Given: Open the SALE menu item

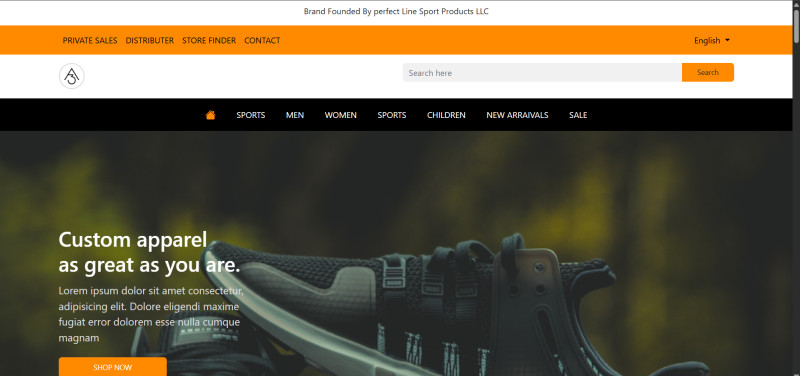Looking at the screenshot, I should point(578,115).
